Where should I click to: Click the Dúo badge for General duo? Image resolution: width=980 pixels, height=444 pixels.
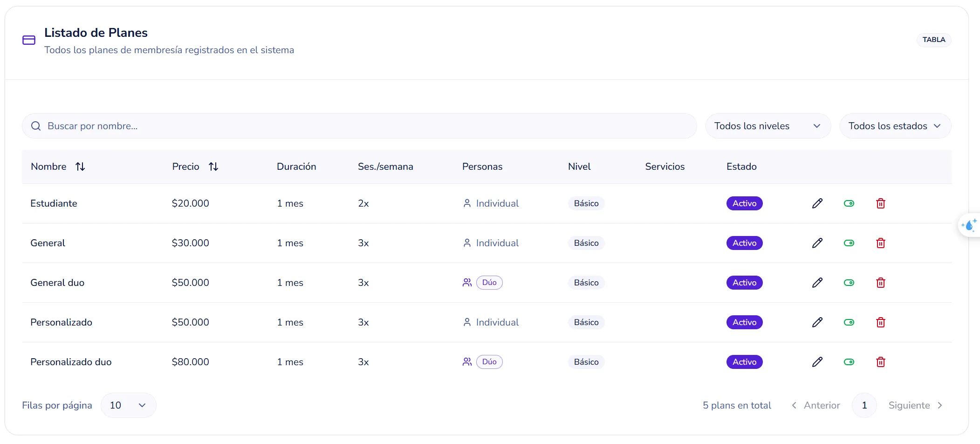click(489, 283)
